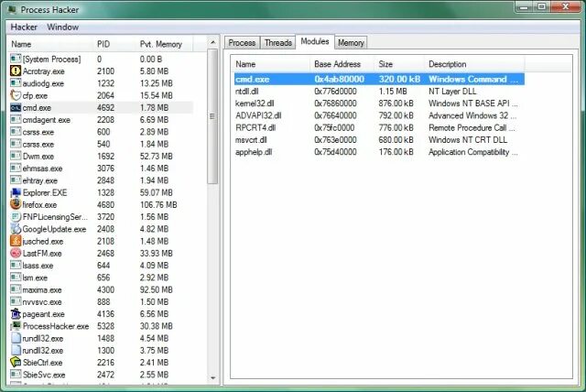
Task: Click the Windows NT CRT DLL description
Action: [x=468, y=140]
